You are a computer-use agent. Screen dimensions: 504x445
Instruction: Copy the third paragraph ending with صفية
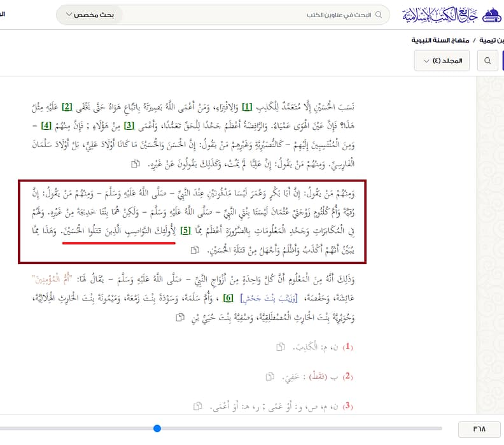180,318
